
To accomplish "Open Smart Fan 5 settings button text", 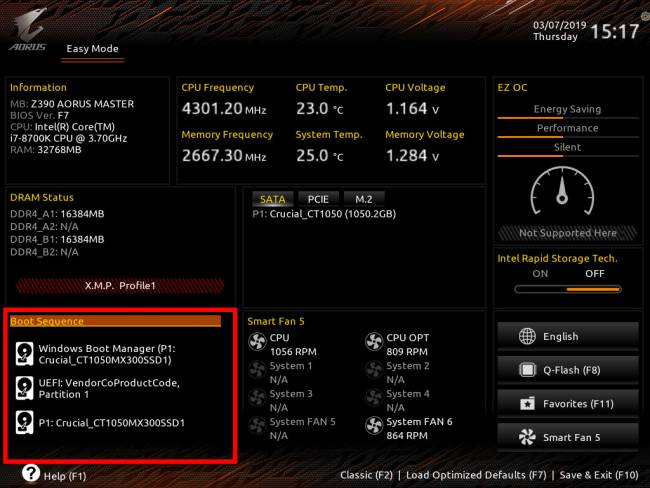I will click(572, 437).
